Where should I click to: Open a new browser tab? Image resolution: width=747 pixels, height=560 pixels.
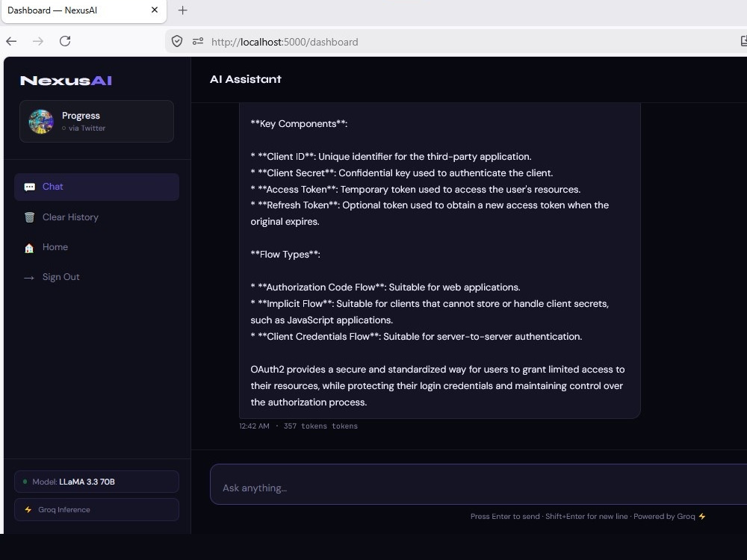182,10
